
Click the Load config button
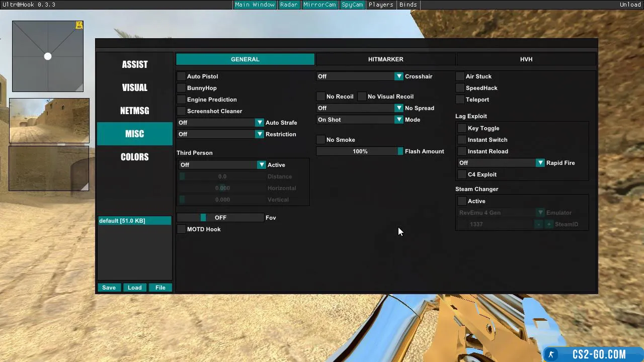134,288
